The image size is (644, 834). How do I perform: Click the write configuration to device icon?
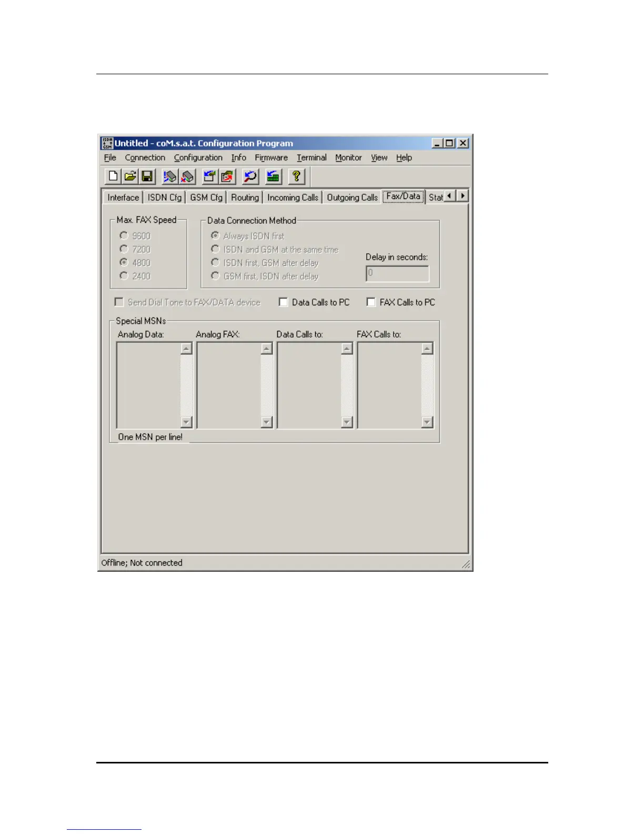point(227,176)
